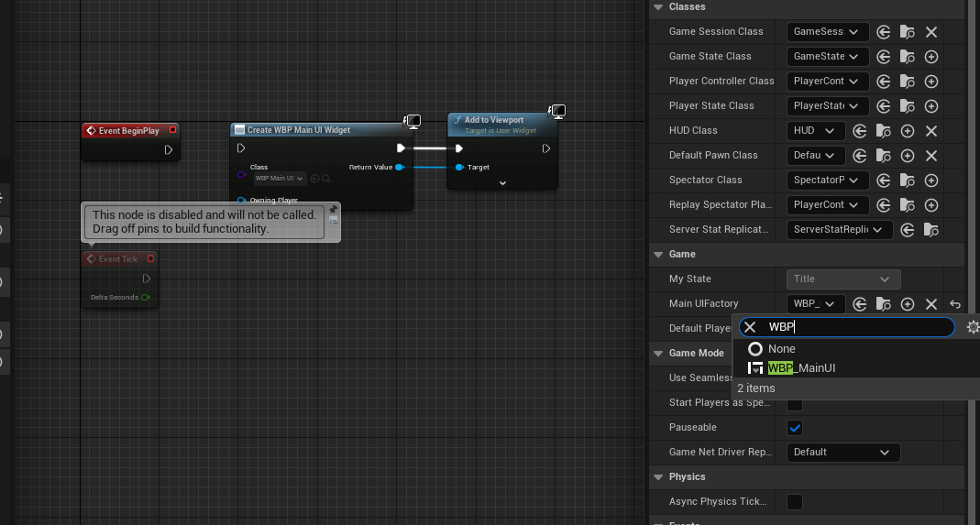The image size is (980, 525).
Task: Click the Delta Seconds pin on Event Tick
Action: (x=145, y=298)
